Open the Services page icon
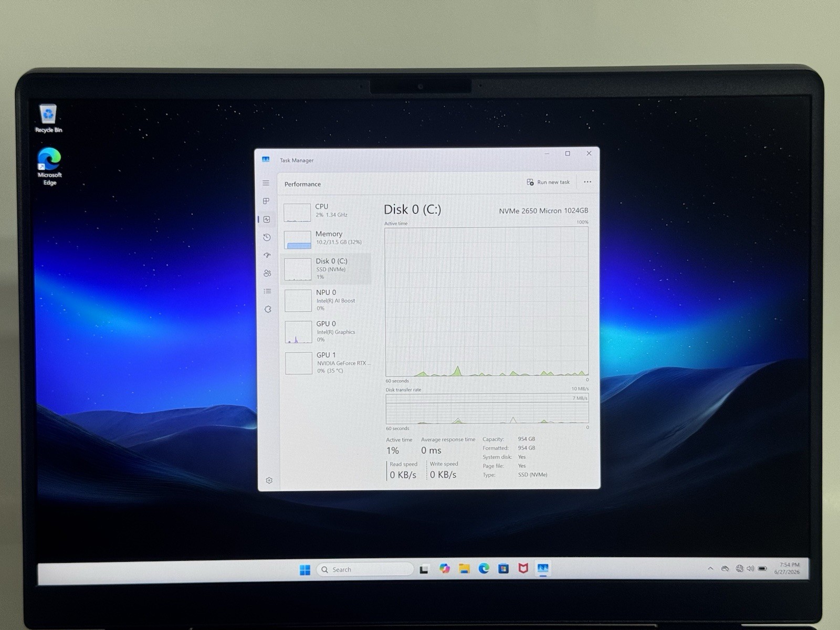This screenshot has width=840, height=630. click(x=268, y=309)
